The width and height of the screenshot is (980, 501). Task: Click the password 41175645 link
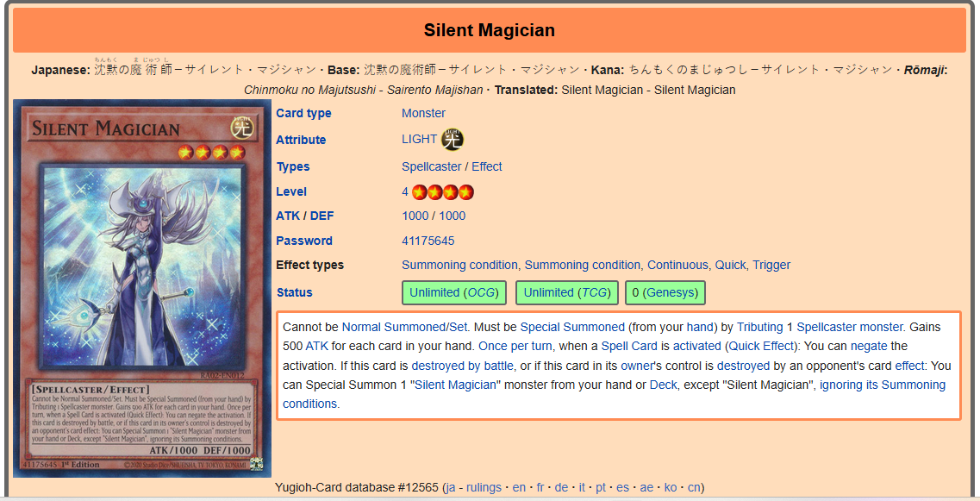pos(428,241)
